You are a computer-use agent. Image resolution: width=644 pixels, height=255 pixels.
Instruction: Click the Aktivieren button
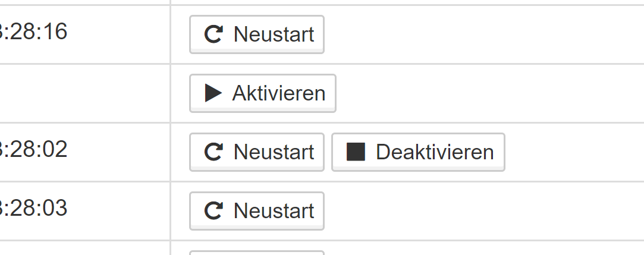point(263,93)
